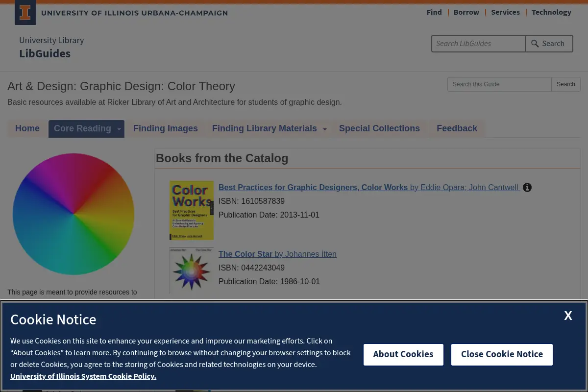This screenshot has width=588, height=392.
Task: Click University of Illinois Urbana-Champaign wordmark
Action: click(134, 13)
